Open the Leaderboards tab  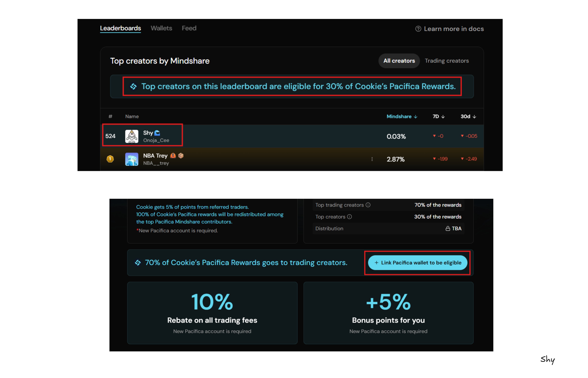[120, 28]
